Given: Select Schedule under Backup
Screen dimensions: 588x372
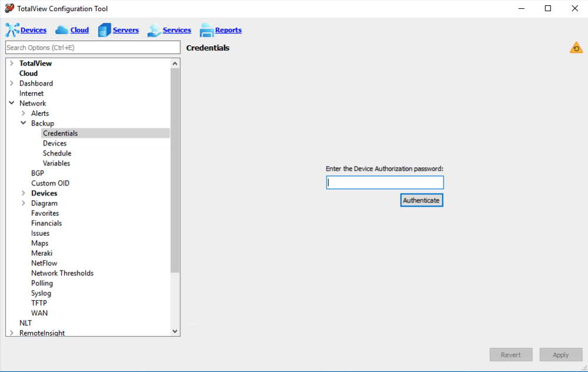Looking at the screenshot, I should pyautogui.click(x=57, y=153).
